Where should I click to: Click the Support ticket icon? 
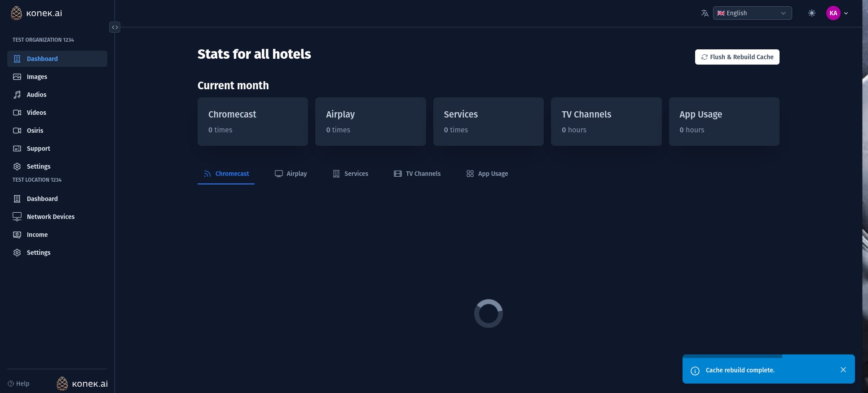[17, 148]
